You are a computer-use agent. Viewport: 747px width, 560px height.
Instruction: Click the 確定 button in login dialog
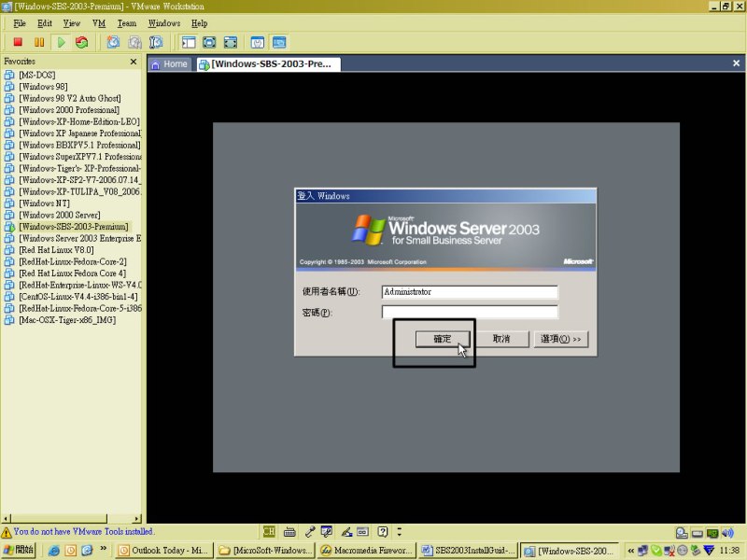coord(443,339)
